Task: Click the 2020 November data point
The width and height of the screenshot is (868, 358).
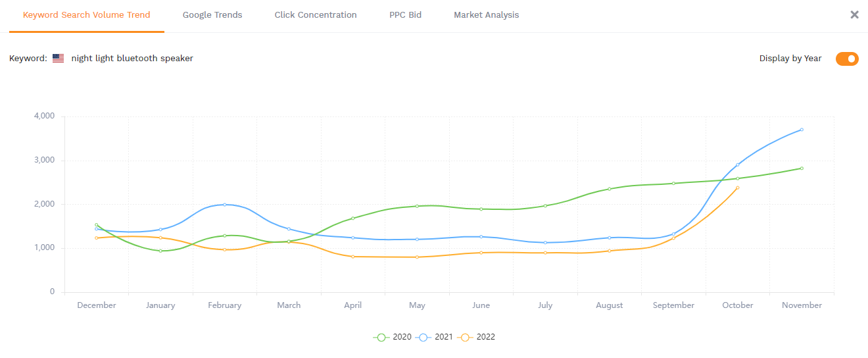Action: point(802,168)
